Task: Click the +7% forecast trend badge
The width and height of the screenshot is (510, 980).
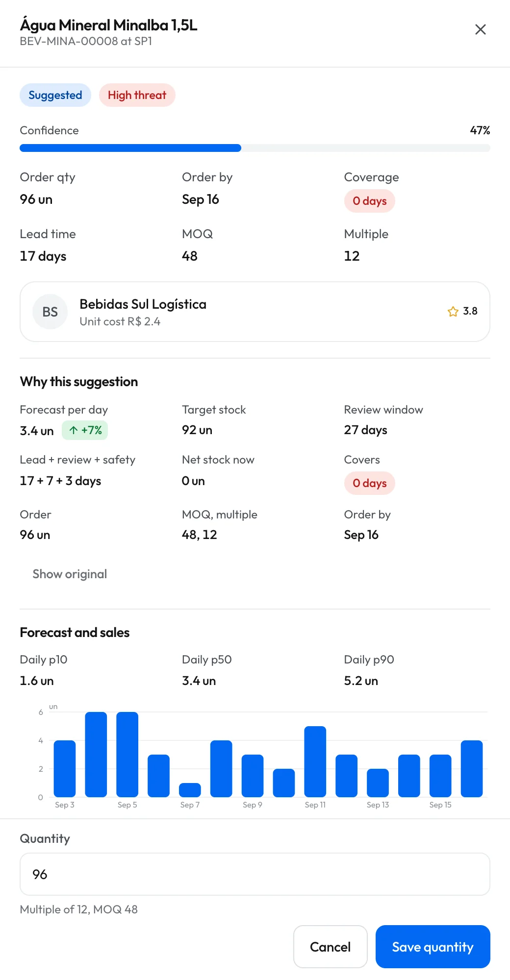Action: pos(85,430)
